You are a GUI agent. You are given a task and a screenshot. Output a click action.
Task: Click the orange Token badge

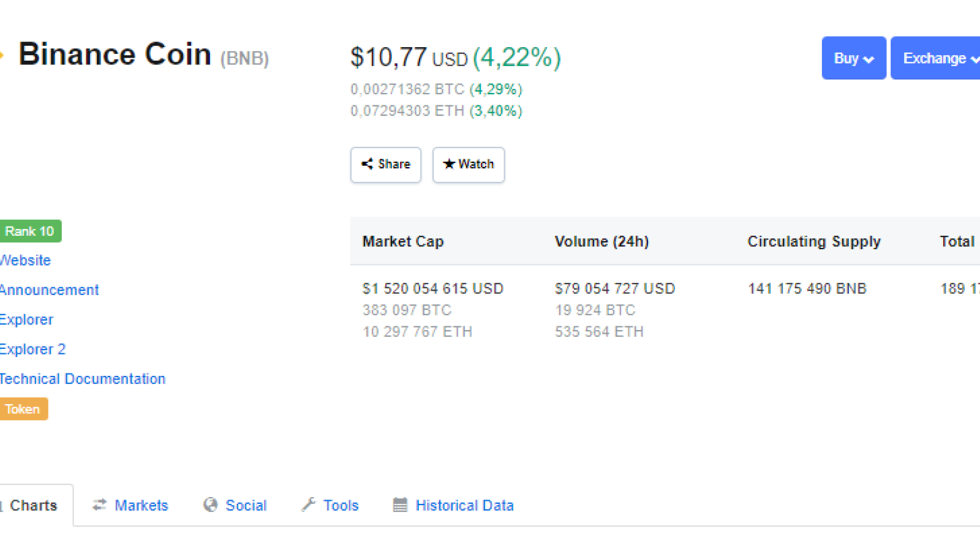(x=23, y=409)
